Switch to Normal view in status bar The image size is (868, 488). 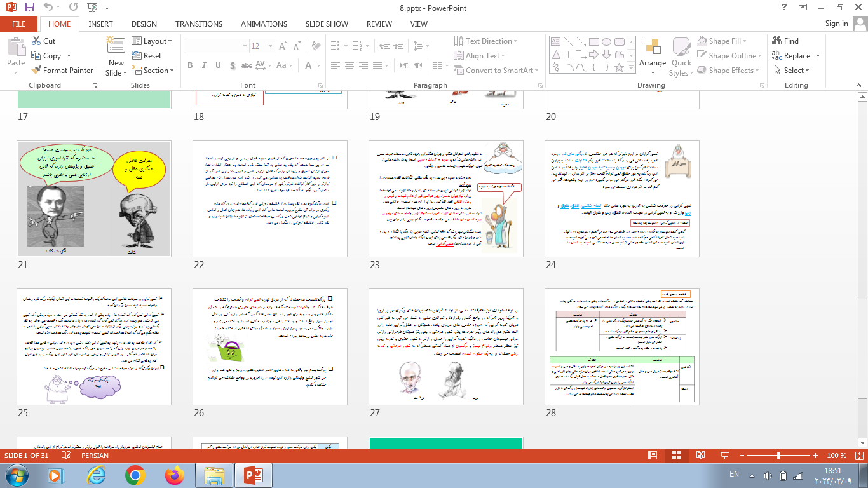click(x=652, y=456)
